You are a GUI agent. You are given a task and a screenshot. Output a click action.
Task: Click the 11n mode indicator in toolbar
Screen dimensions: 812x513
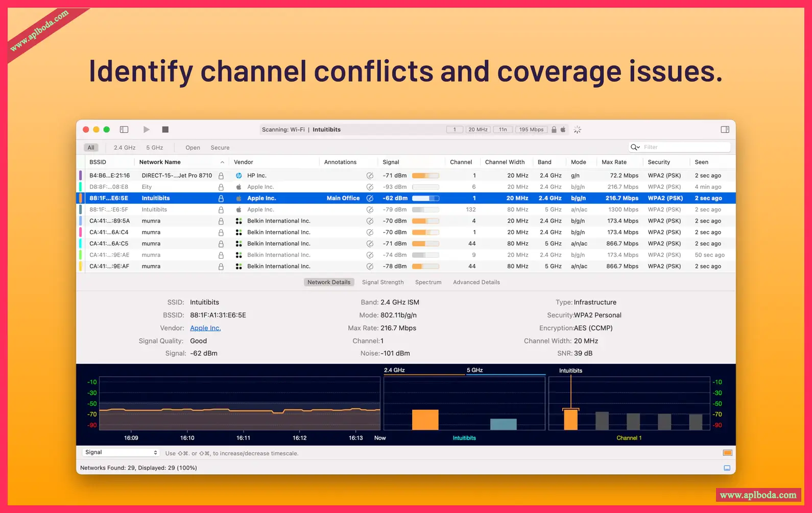click(x=503, y=130)
